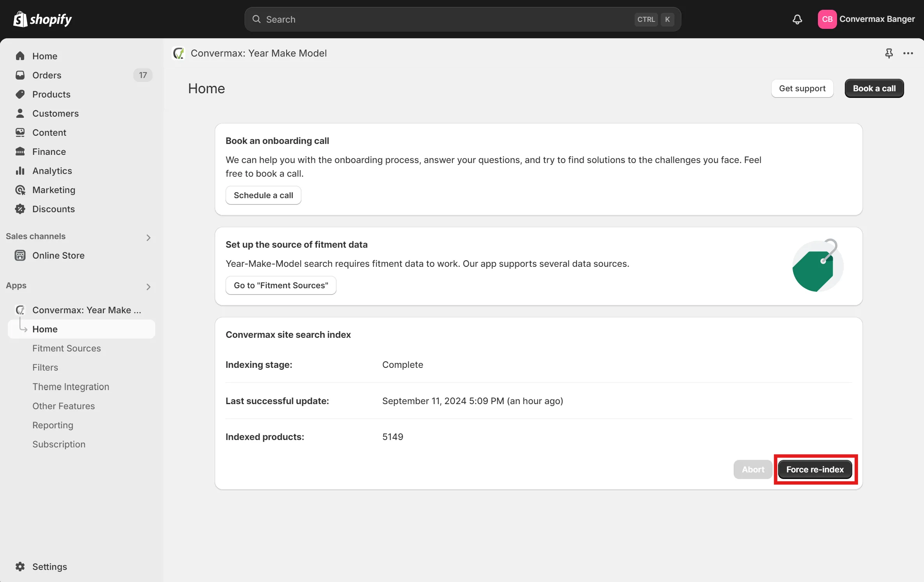Click the Discounts icon in the sidebar
The height and width of the screenshot is (582, 924).
[20, 209]
